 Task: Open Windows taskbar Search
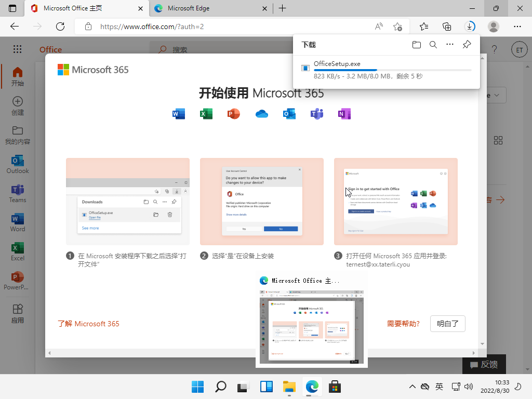point(220,387)
